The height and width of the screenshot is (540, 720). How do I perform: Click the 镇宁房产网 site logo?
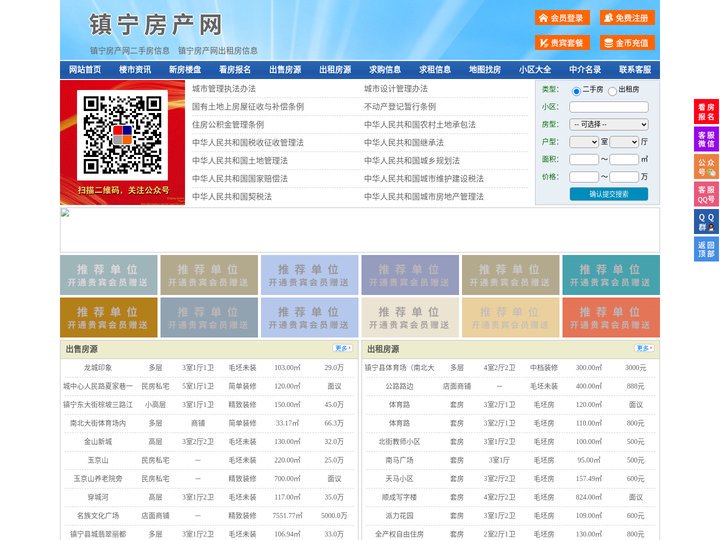click(x=156, y=25)
